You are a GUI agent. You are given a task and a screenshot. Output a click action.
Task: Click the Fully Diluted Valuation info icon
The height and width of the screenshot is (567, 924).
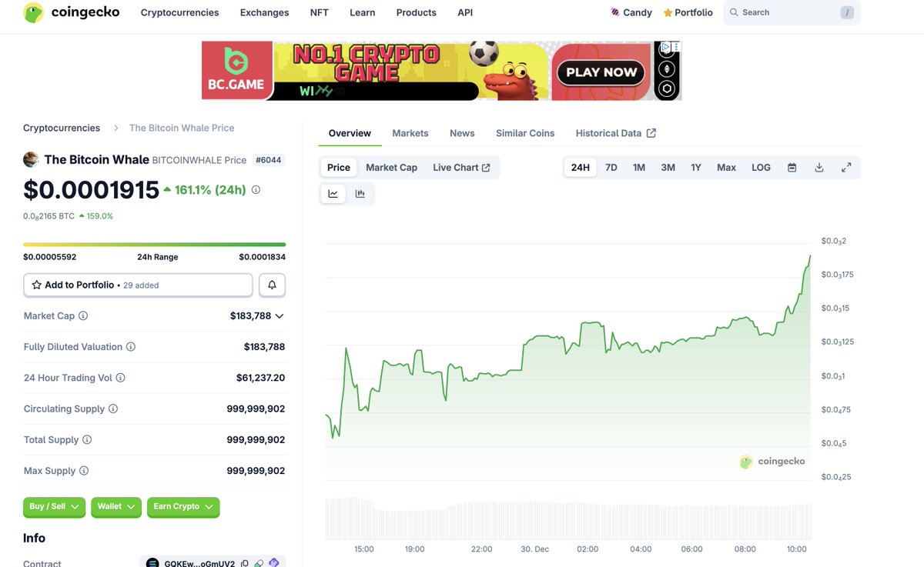point(131,347)
